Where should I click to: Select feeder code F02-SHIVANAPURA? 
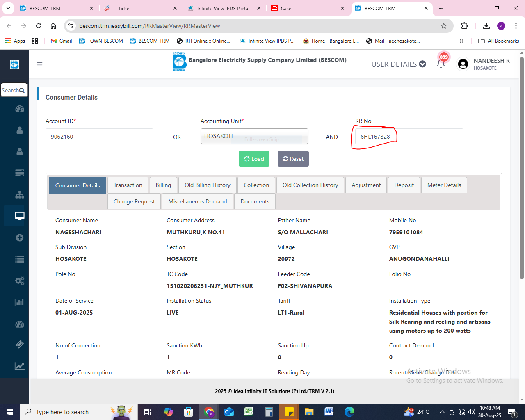[x=305, y=286]
